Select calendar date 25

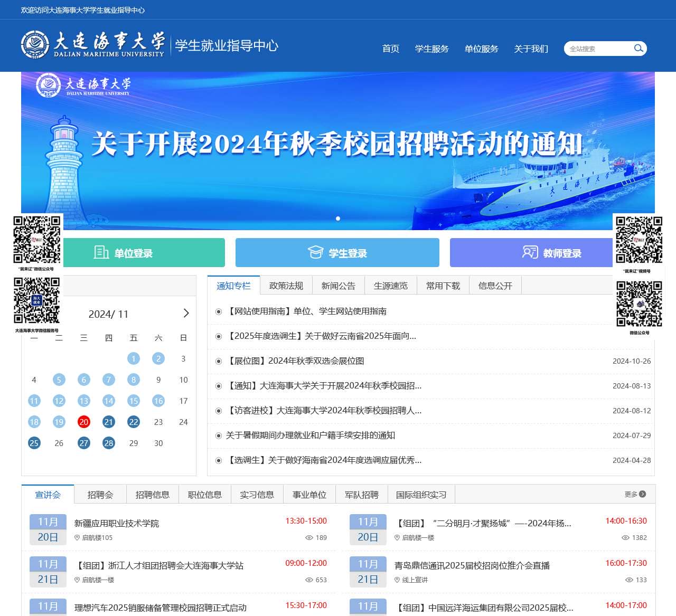[x=34, y=443]
